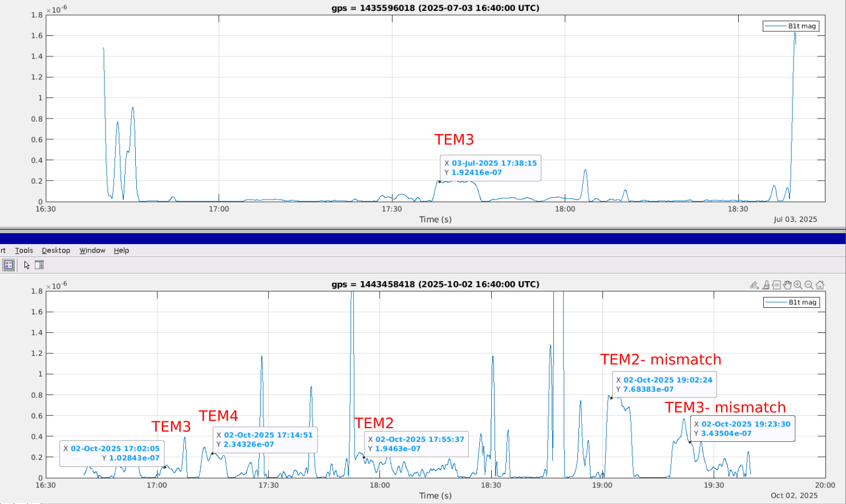Open the Tools menu

(24, 250)
